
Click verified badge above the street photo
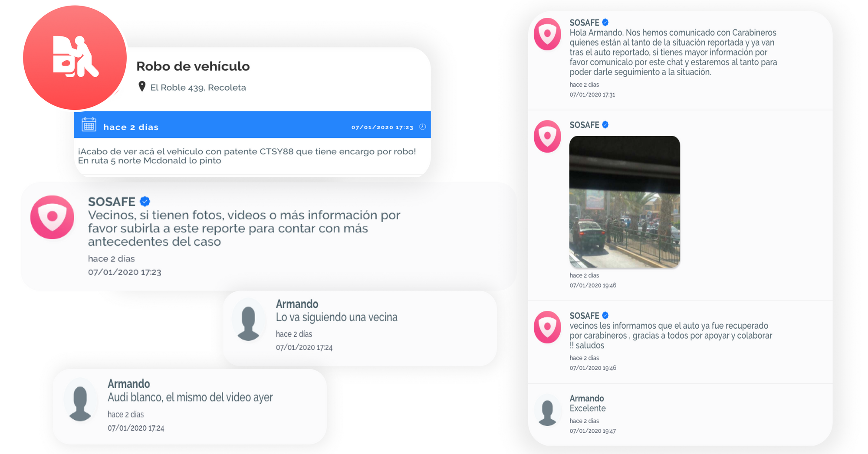coord(605,124)
